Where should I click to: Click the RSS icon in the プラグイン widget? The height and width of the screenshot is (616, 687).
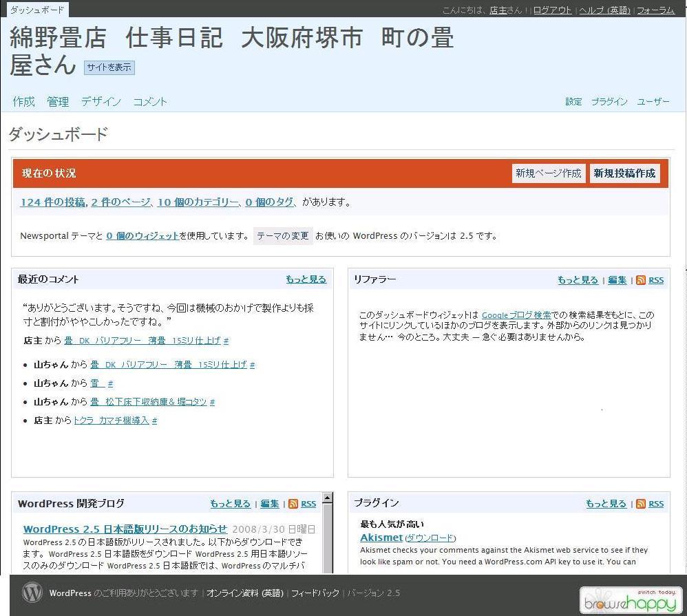641,504
